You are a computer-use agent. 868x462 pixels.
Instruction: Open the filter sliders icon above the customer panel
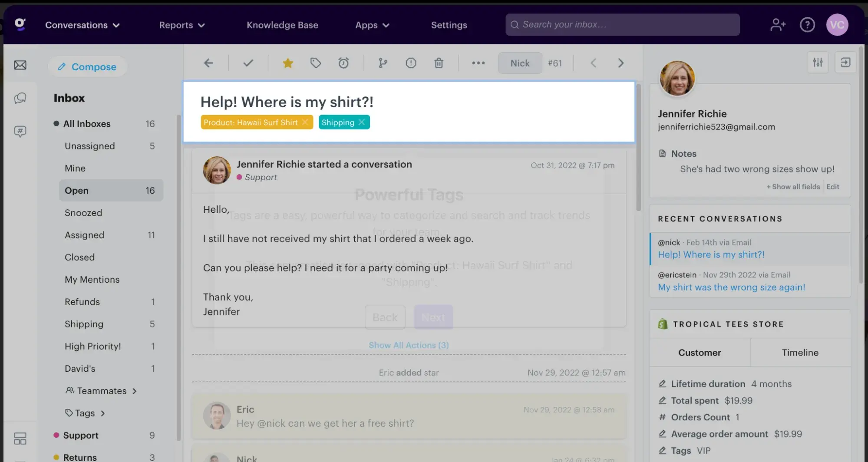click(x=818, y=62)
